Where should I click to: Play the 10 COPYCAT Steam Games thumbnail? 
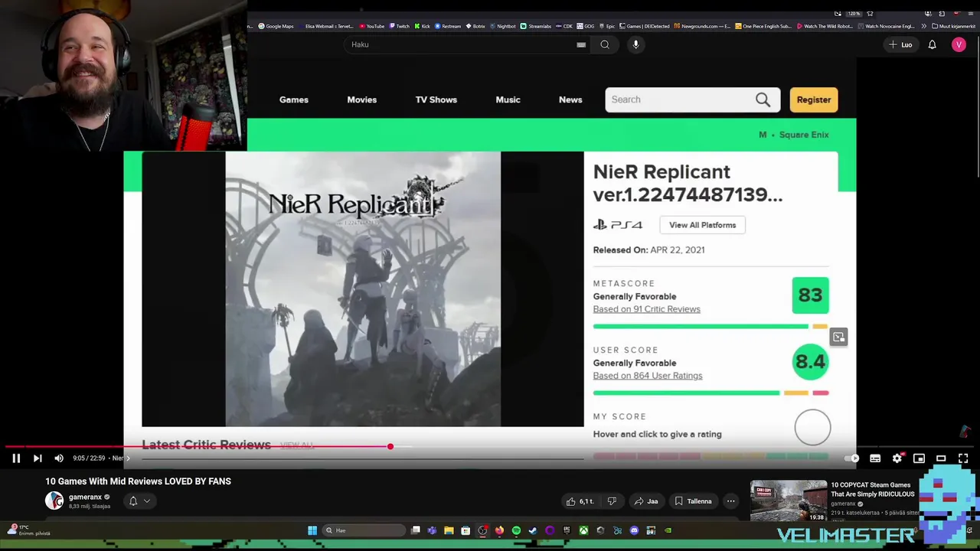click(789, 501)
